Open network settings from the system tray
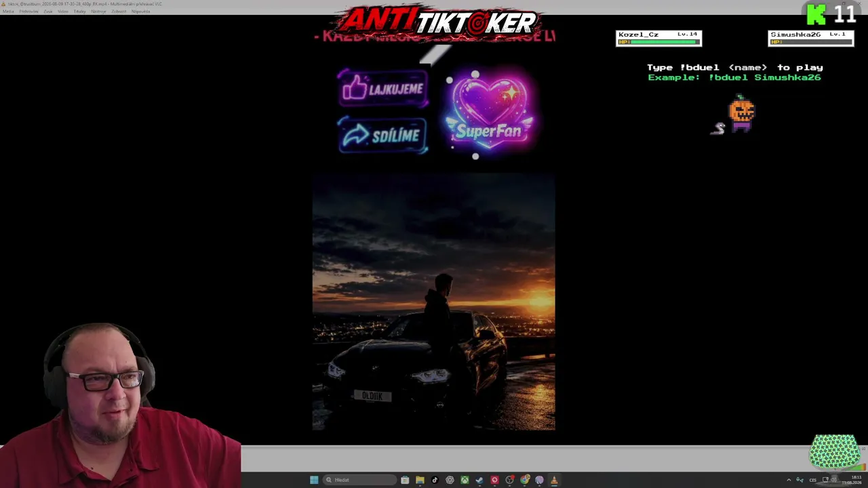Viewport: 868px width, 488px height. (x=825, y=480)
